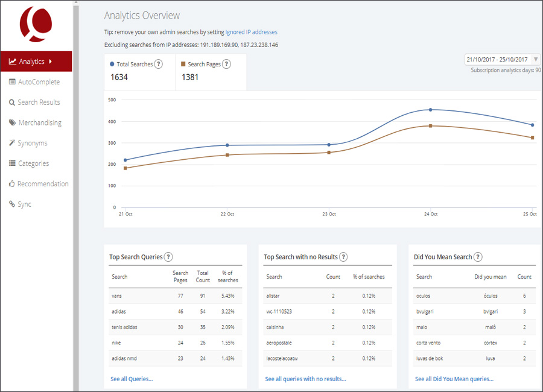This screenshot has height=392, width=543.
Task: Click the 24 Oct Total Searches data point
Action: pyautogui.click(x=430, y=110)
